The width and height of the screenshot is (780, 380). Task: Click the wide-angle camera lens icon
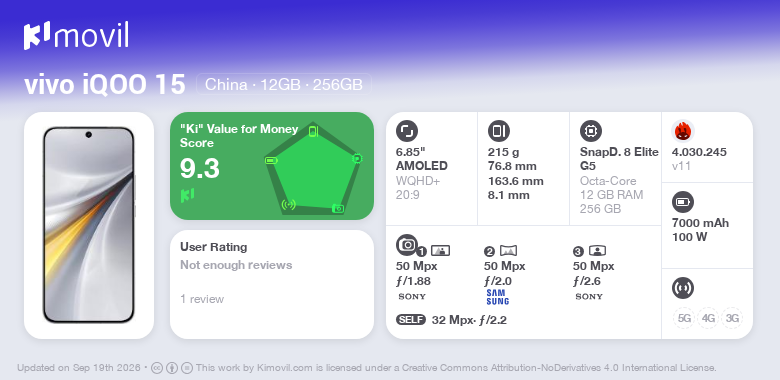click(508, 251)
